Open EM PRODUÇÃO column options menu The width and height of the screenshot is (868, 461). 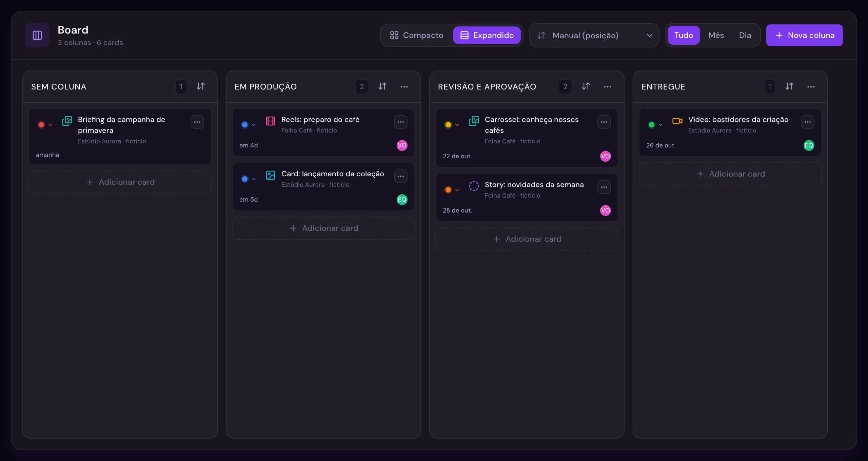[x=404, y=87]
